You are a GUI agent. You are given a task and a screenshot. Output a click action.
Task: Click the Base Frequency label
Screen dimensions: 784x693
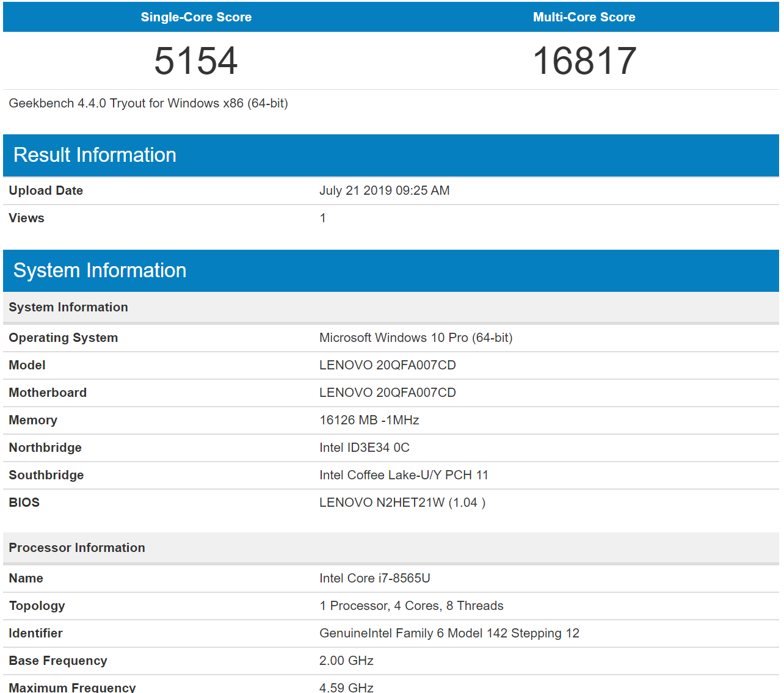click(58, 661)
